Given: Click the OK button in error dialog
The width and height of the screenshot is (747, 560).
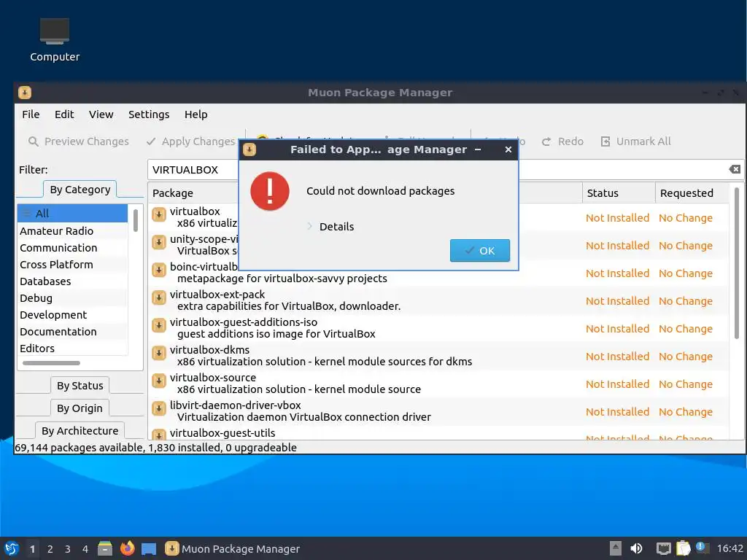Looking at the screenshot, I should [480, 251].
